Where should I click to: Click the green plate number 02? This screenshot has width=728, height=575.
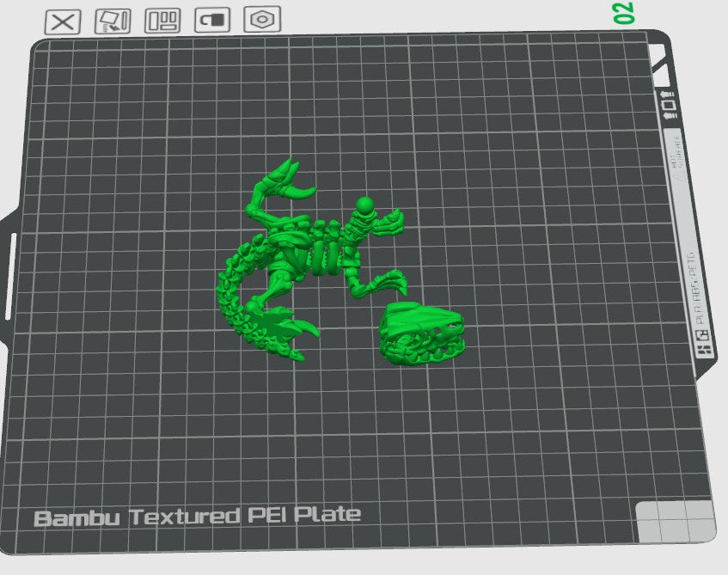click(623, 12)
